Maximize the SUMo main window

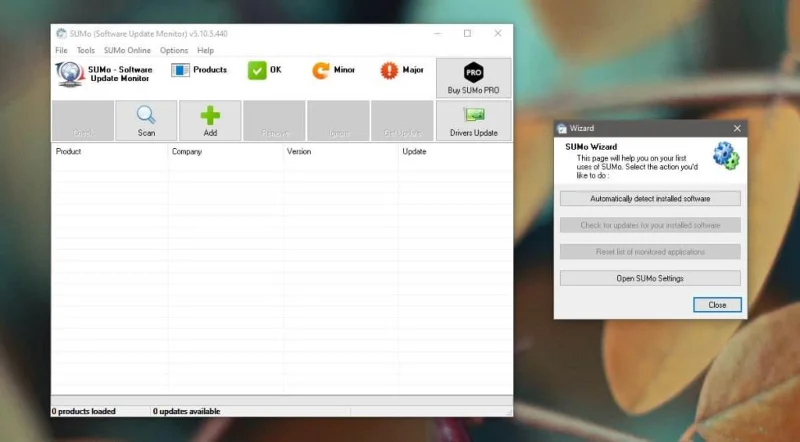(467, 33)
